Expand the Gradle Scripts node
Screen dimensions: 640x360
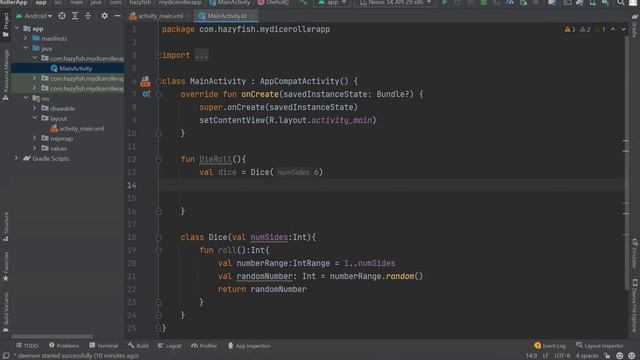(x=17, y=158)
